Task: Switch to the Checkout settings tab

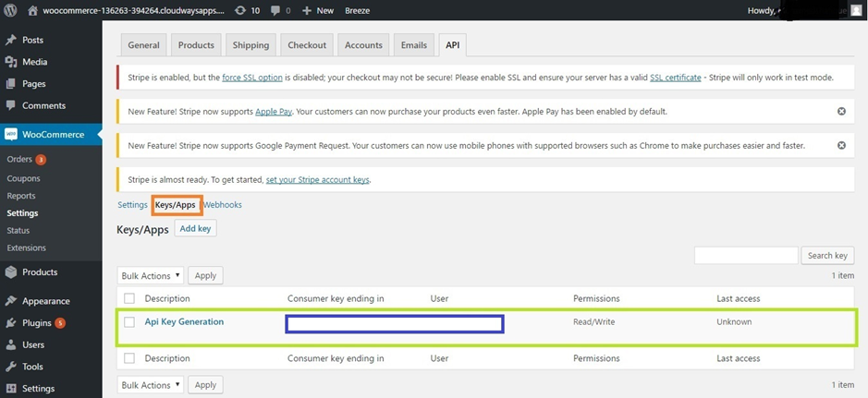Action: (x=307, y=45)
